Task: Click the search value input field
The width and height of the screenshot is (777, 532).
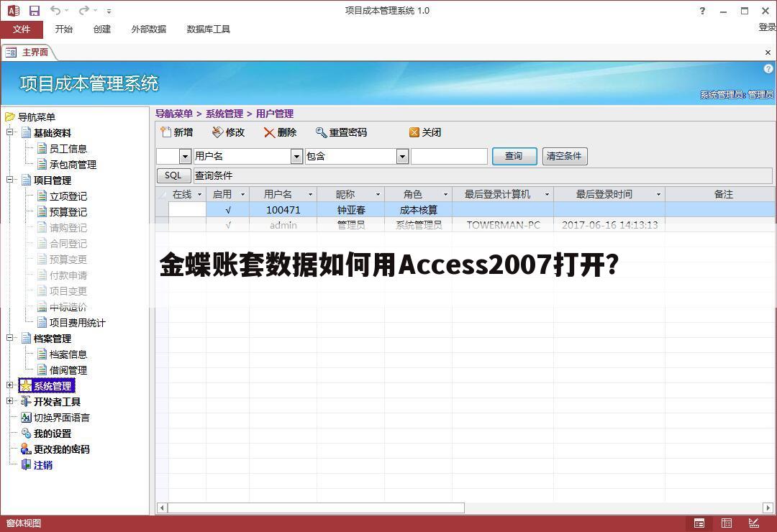Action: [x=449, y=157]
